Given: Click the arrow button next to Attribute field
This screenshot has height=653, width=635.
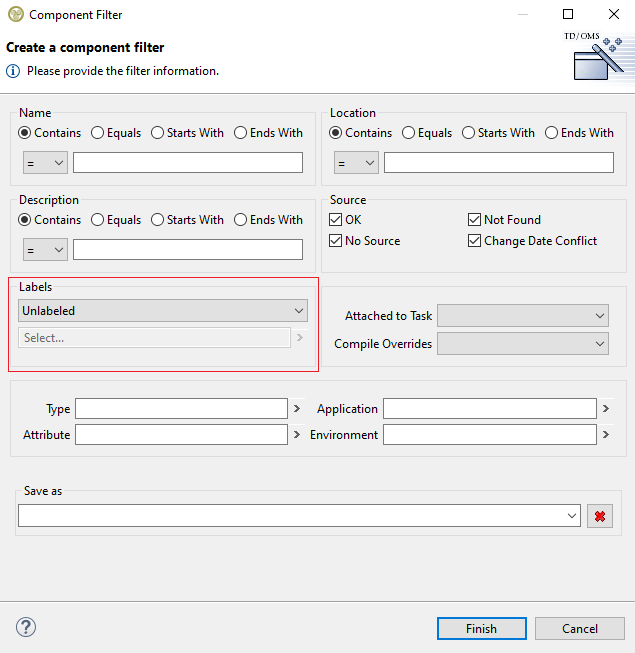Looking at the screenshot, I should pos(296,435).
